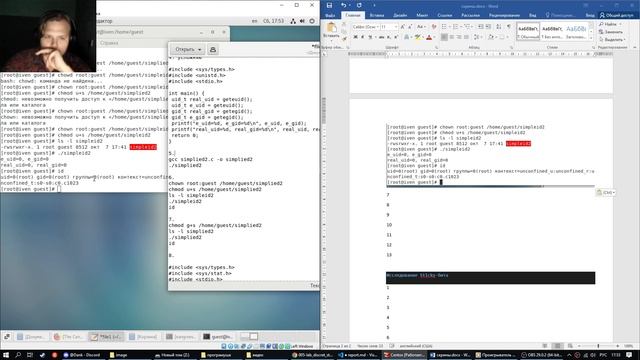Open Windows notification center icon

(629, 355)
